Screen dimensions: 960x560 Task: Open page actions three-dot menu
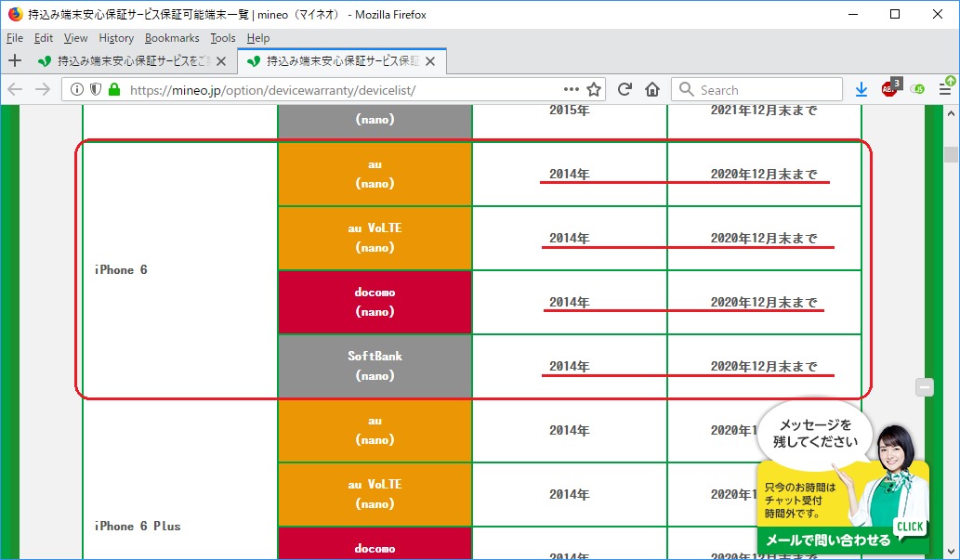coord(571,89)
